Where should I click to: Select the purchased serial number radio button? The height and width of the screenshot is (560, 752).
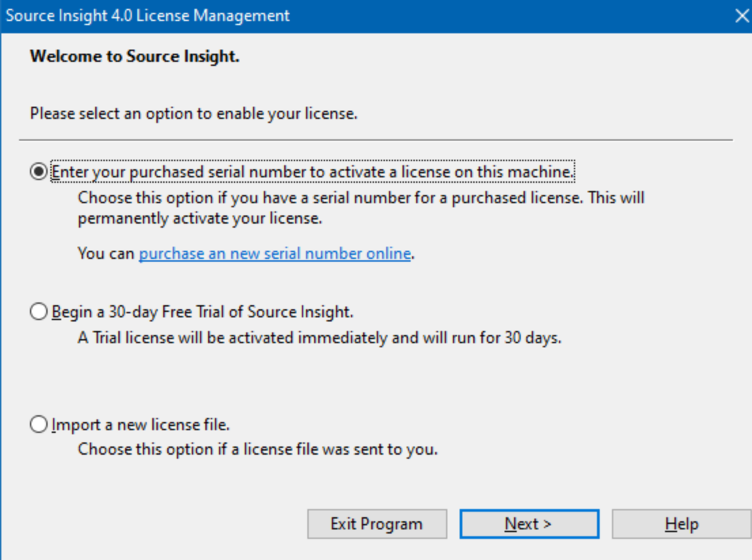(x=38, y=172)
